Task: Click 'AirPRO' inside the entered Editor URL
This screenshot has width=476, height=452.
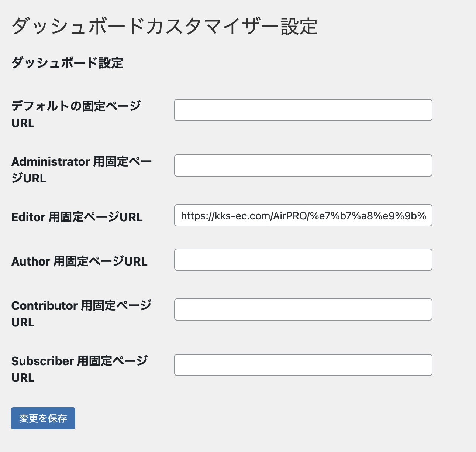Action: [x=290, y=216]
